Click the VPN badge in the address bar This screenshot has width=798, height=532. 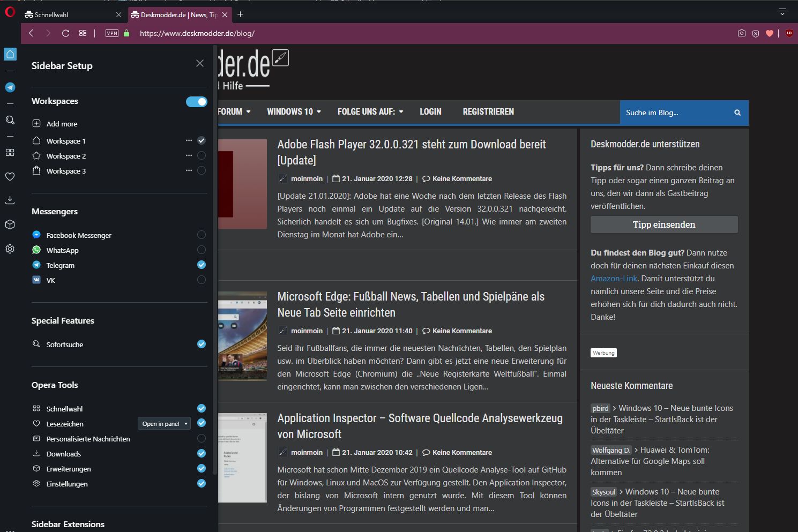pyautogui.click(x=112, y=33)
